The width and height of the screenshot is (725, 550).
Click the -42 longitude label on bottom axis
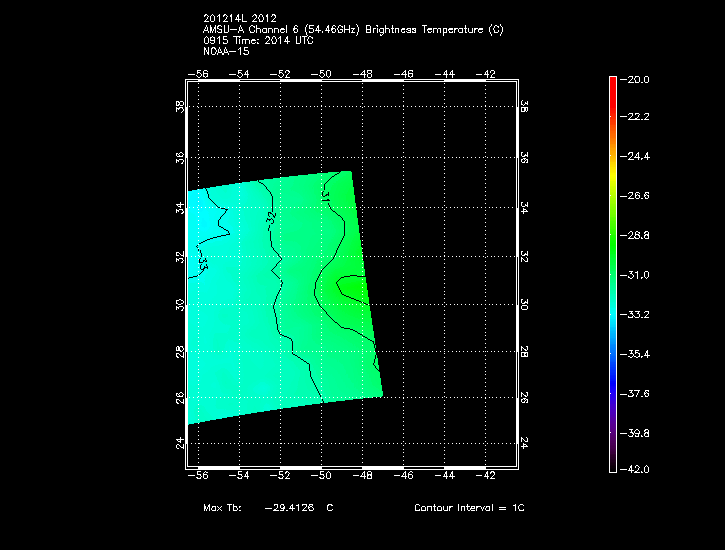point(485,479)
